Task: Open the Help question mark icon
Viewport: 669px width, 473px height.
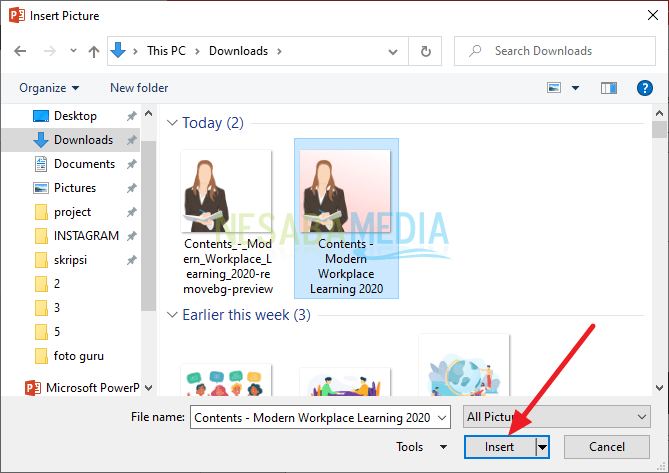Action: (x=645, y=88)
